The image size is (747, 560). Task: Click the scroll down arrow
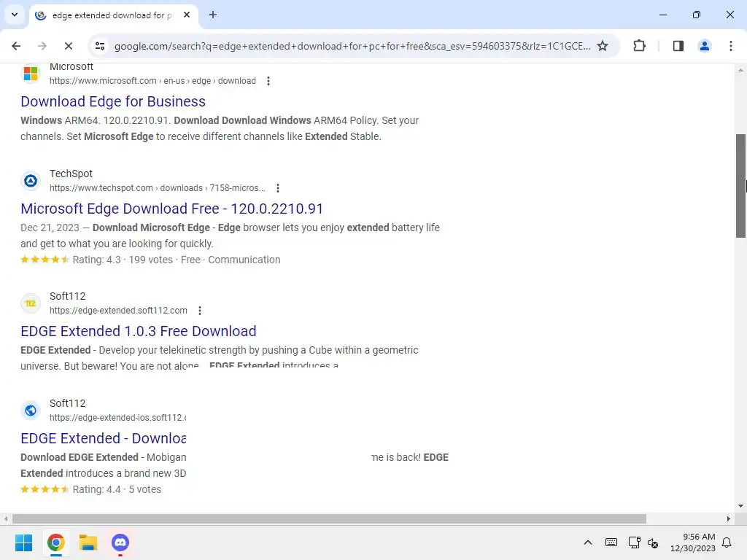coord(740,506)
